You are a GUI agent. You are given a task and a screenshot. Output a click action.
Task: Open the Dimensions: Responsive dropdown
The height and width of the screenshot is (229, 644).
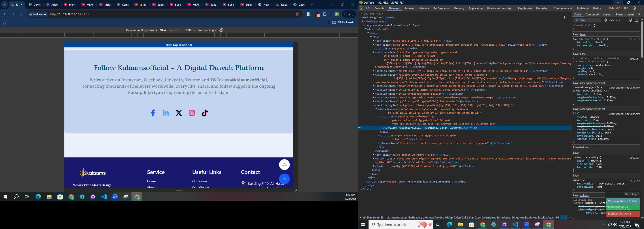[142, 30]
